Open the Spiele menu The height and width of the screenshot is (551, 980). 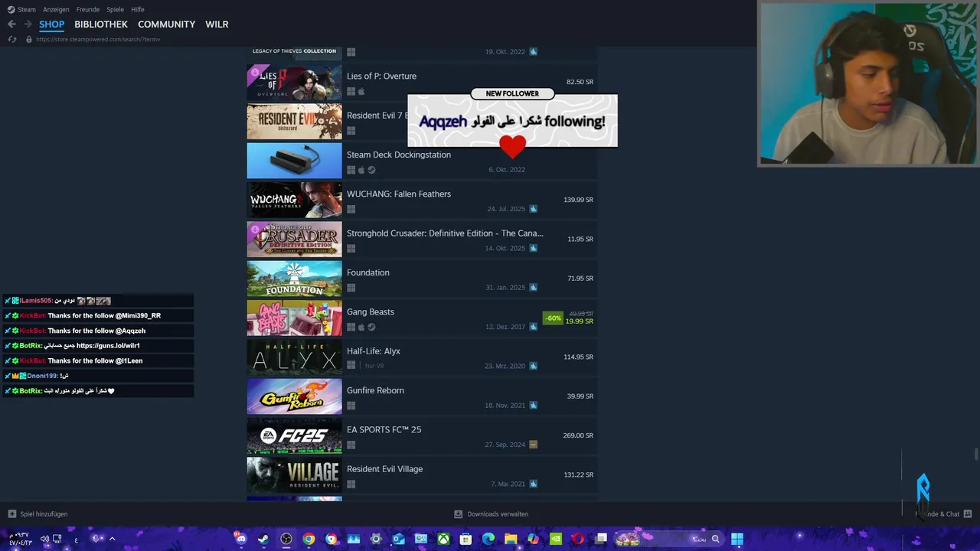click(x=115, y=9)
